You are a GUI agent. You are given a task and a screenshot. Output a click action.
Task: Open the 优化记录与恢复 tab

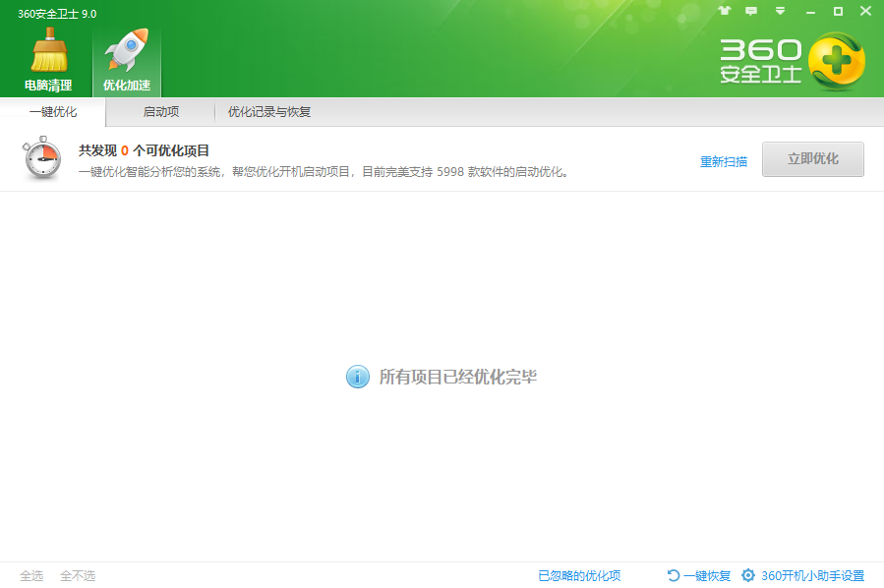click(x=269, y=112)
